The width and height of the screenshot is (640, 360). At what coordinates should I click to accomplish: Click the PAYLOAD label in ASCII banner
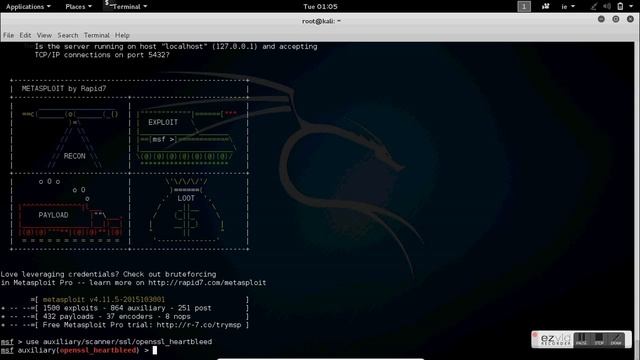pyautogui.click(x=53, y=215)
